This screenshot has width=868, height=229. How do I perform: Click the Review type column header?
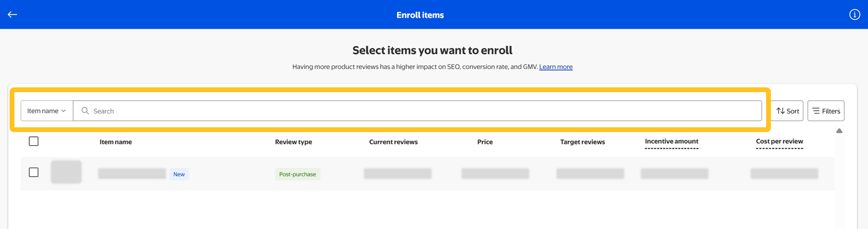pyautogui.click(x=293, y=142)
